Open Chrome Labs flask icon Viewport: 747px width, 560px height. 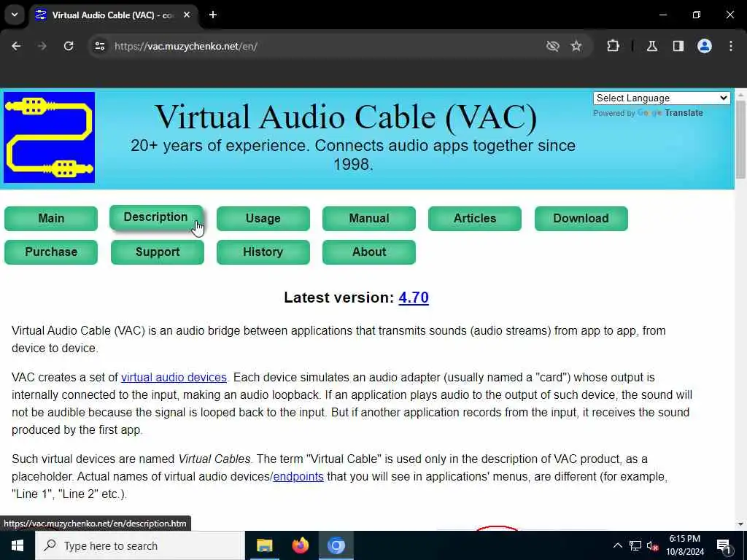coord(651,46)
